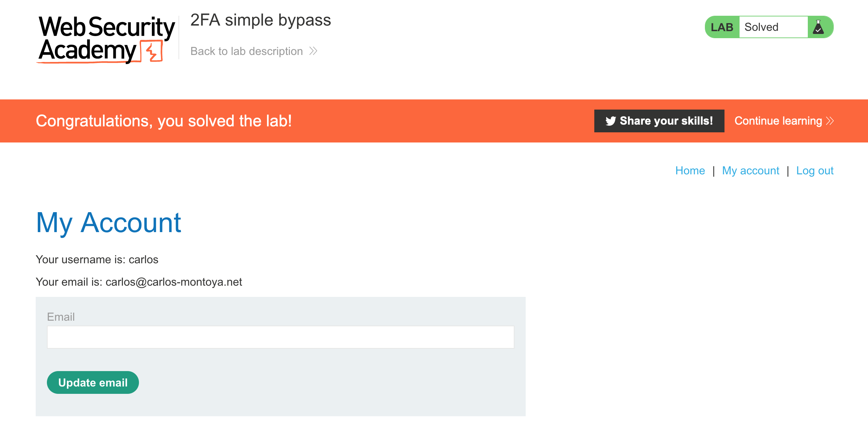
Task: Click the double chevron after Continue learning
Action: pos(830,121)
